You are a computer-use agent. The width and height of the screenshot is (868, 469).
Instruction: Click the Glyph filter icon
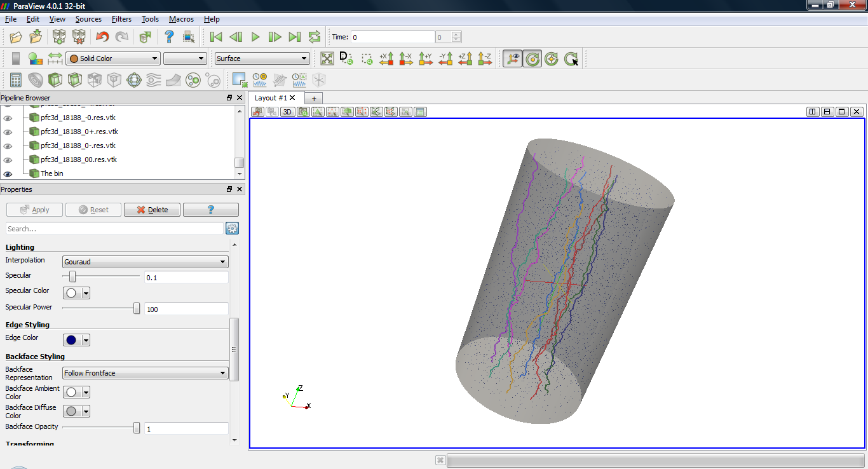135,80
